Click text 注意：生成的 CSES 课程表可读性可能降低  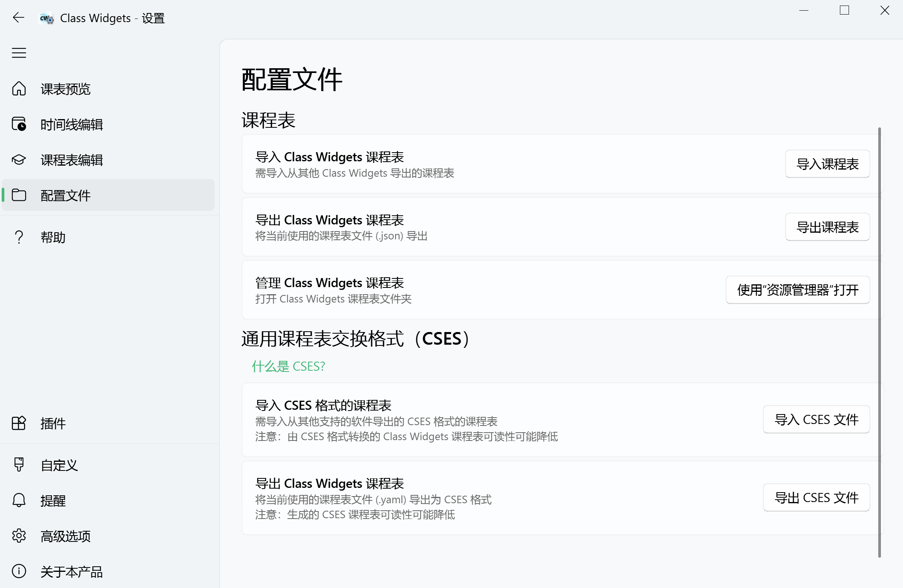click(x=355, y=515)
